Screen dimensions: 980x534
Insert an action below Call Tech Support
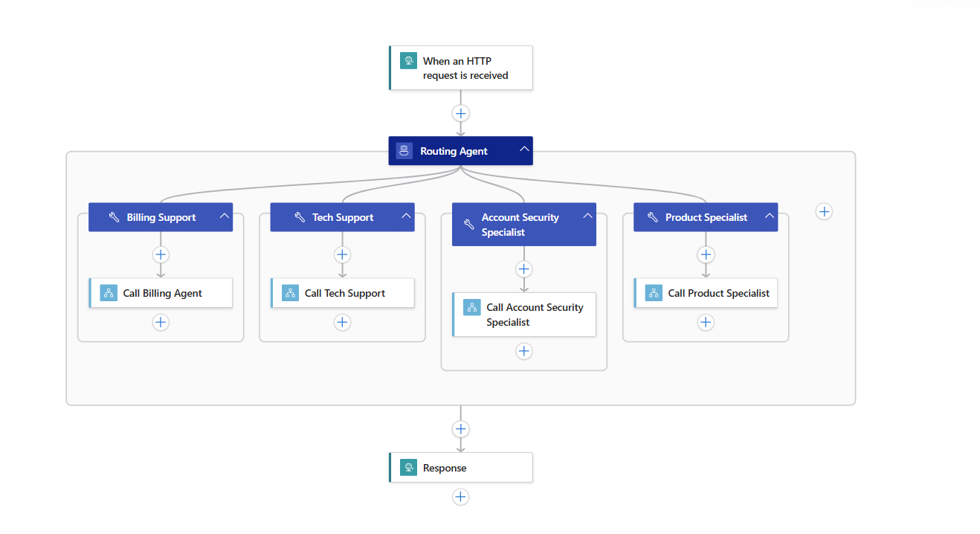pyautogui.click(x=342, y=322)
